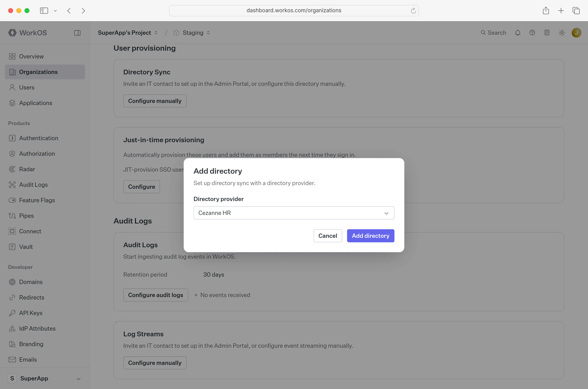This screenshot has width=588, height=389.
Task: Open Domains sidebar item
Action: 45,282
